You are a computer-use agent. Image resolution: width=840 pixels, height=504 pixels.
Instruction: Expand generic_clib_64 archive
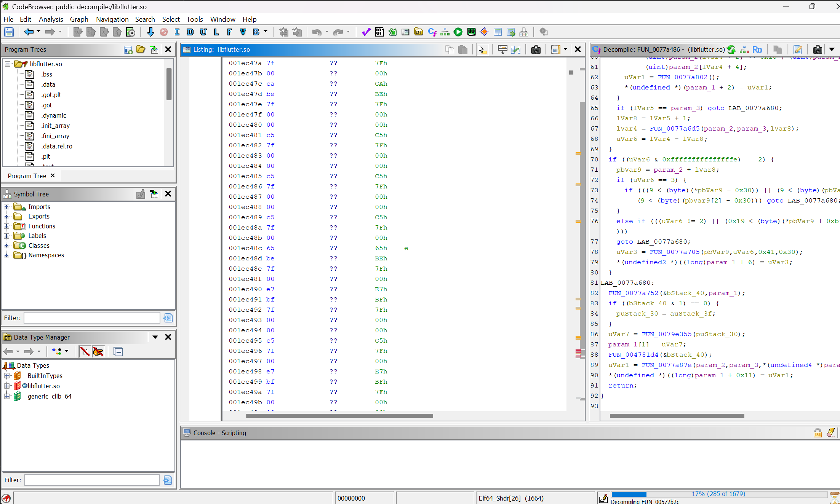tap(7, 396)
